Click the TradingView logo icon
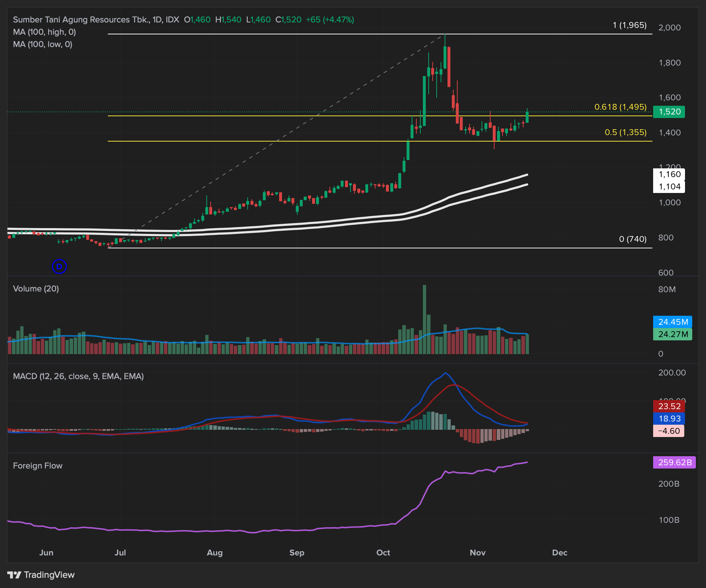 [x=14, y=575]
